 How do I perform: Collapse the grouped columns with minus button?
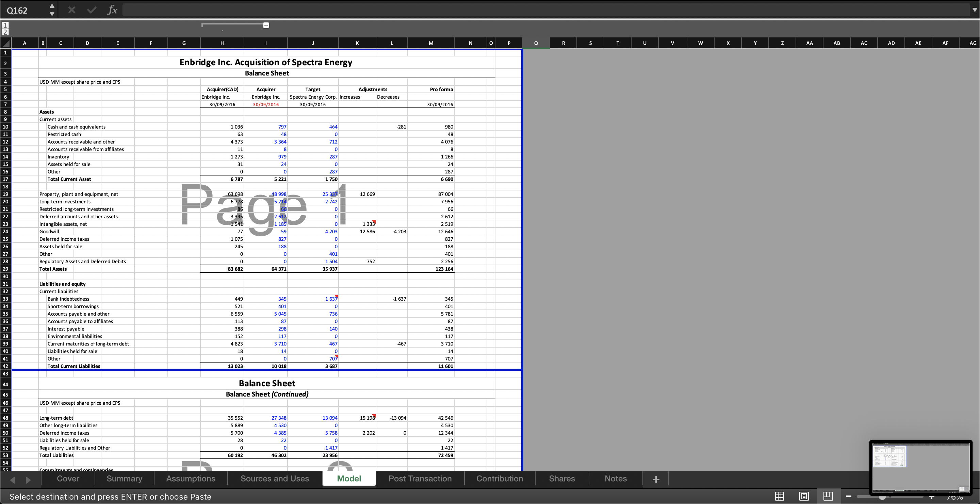[x=266, y=25]
